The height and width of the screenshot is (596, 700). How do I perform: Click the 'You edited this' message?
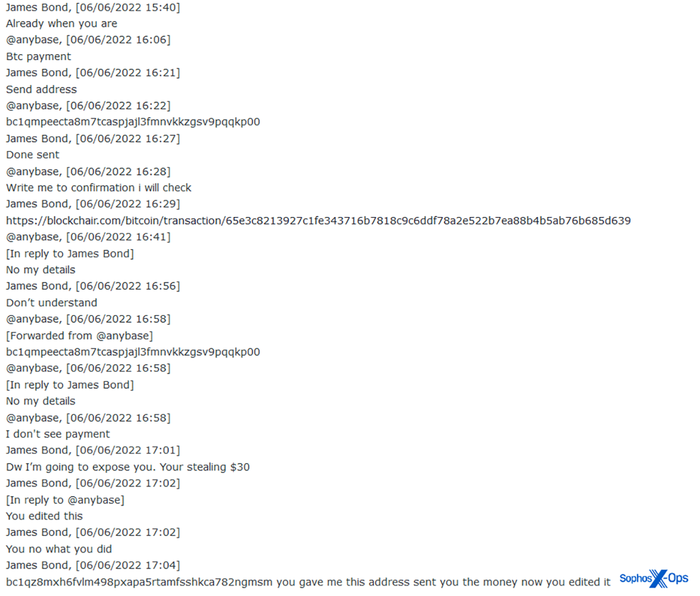(x=44, y=516)
